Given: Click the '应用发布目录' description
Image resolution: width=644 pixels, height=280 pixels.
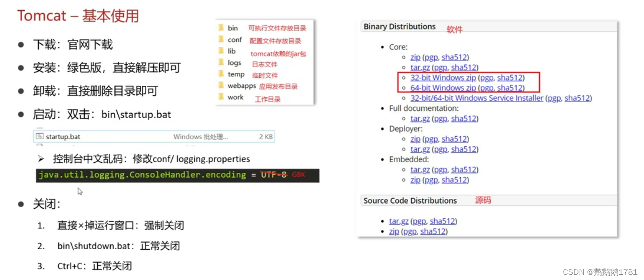Looking at the screenshot, I should click(x=278, y=86).
